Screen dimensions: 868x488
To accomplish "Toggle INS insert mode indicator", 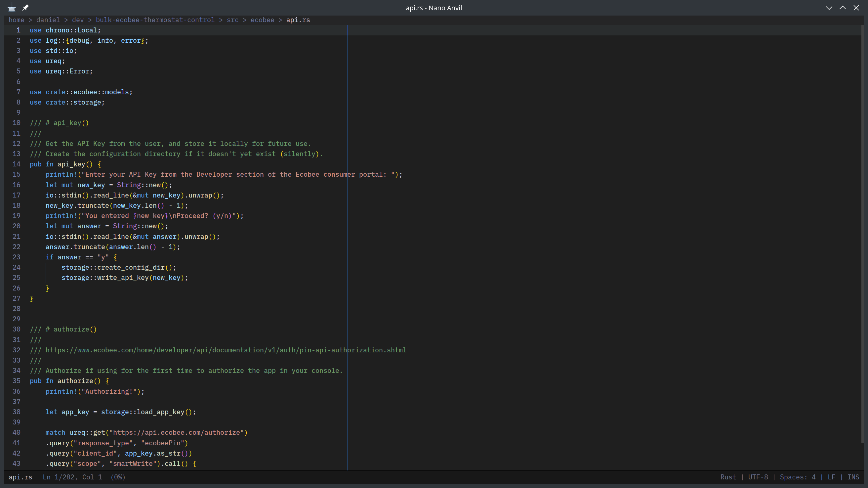I will pyautogui.click(x=853, y=477).
